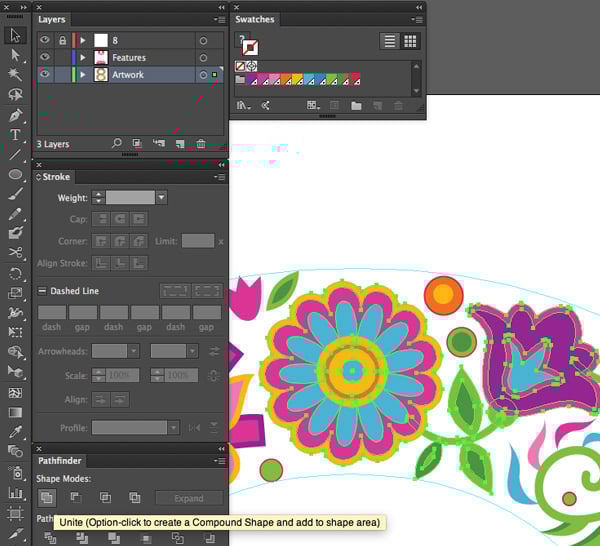The height and width of the screenshot is (546, 600).
Task: Hide Artwork layer with eye icon
Action: tap(45, 74)
